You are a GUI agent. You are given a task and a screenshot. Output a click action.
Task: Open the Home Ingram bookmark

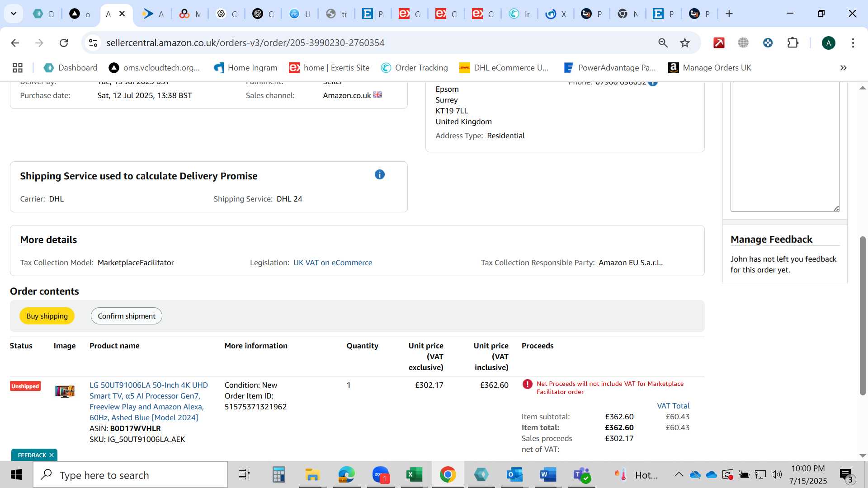pyautogui.click(x=245, y=68)
